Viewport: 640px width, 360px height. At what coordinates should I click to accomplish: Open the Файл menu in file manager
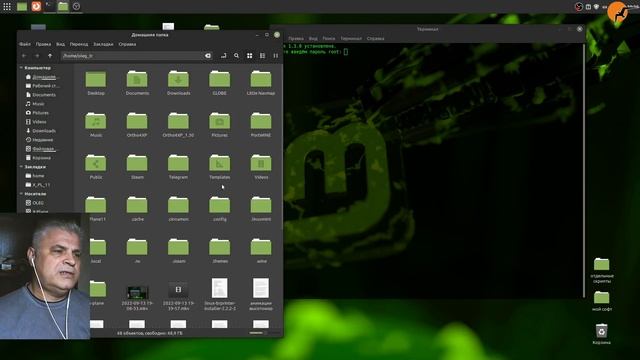point(25,44)
